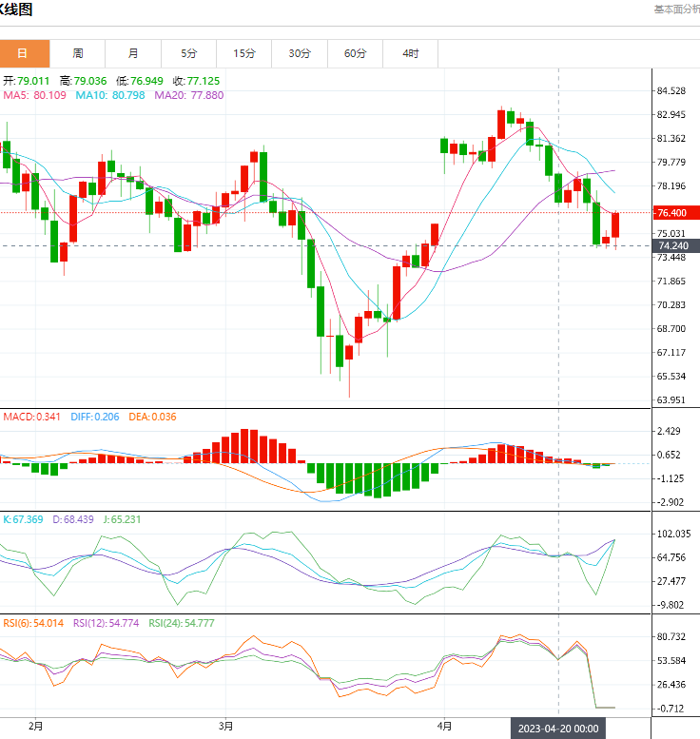Click the K: 67.369 KDJ label

(26, 519)
